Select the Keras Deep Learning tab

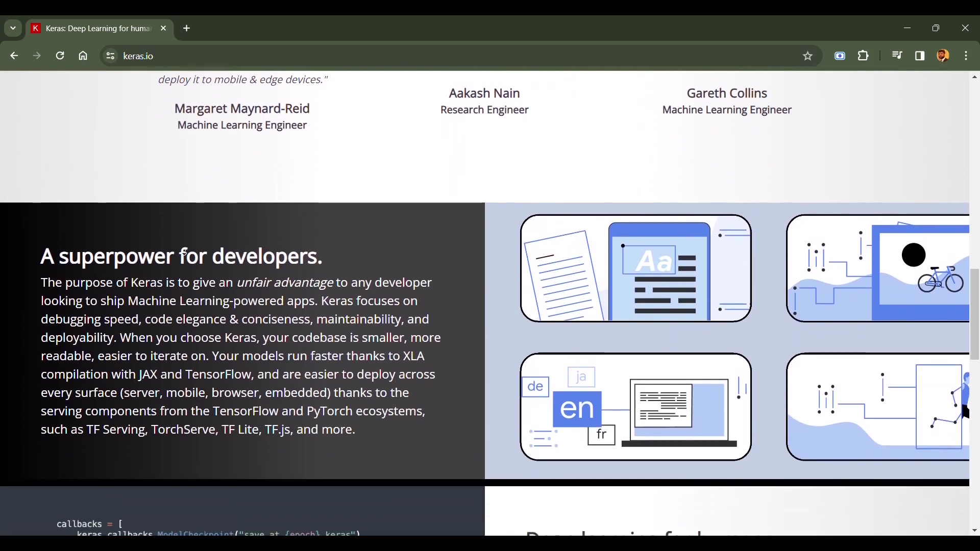point(92,29)
